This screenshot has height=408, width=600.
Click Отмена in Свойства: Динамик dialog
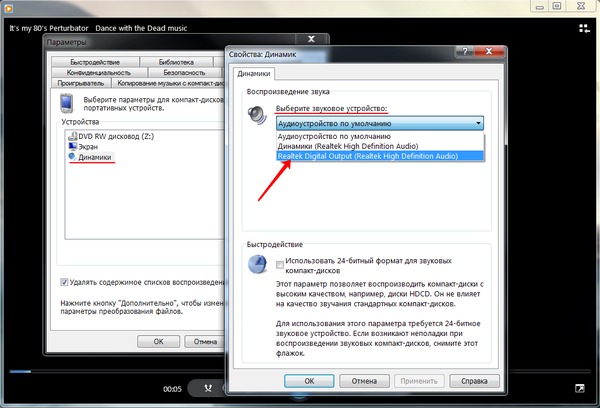(364, 381)
